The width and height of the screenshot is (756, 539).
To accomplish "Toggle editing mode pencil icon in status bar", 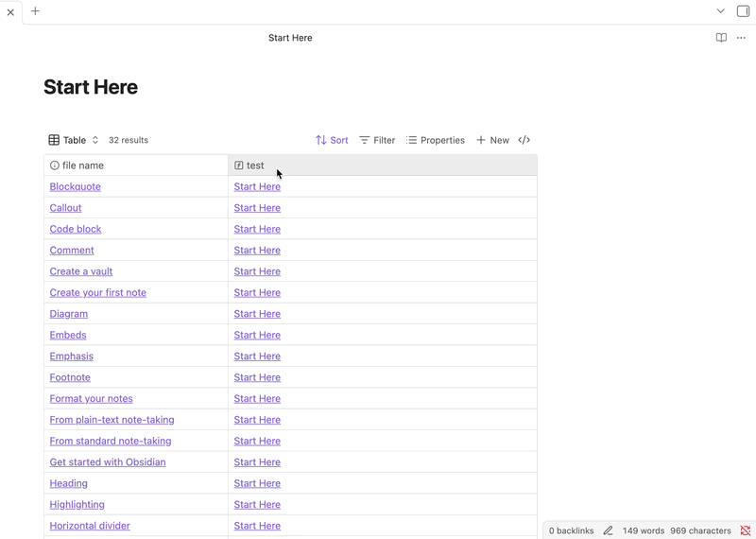I will pyautogui.click(x=608, y=530).
